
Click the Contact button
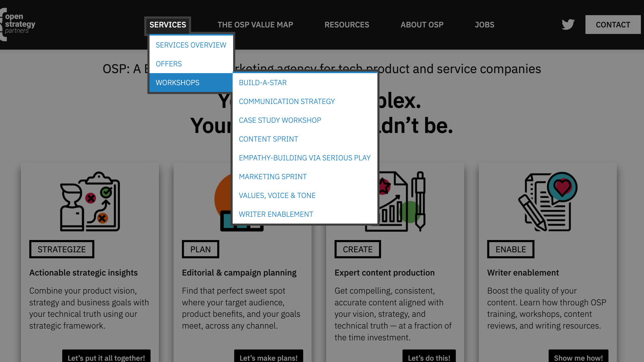click(613, 24)
